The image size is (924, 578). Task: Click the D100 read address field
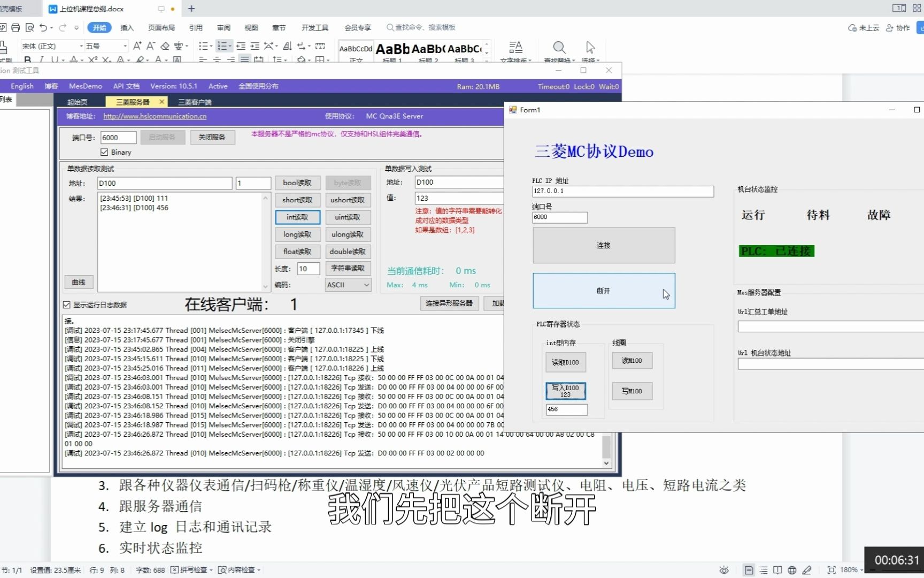[x=165, y=183]
